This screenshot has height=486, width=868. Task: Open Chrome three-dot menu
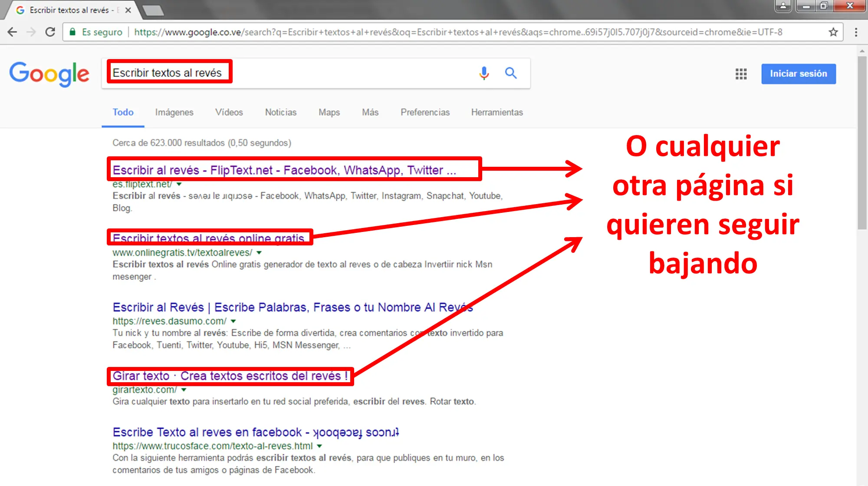tap(856, 32)
